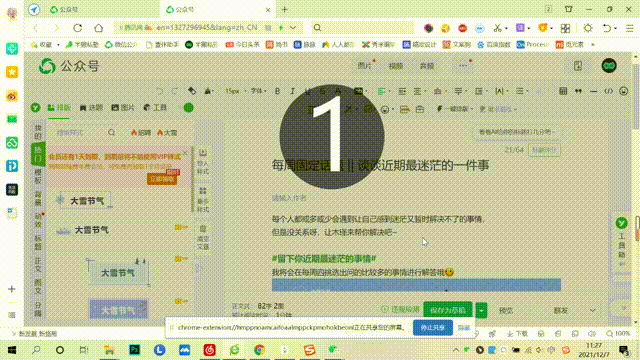Switch to the 图片 plugin tab

pos(123,108)
